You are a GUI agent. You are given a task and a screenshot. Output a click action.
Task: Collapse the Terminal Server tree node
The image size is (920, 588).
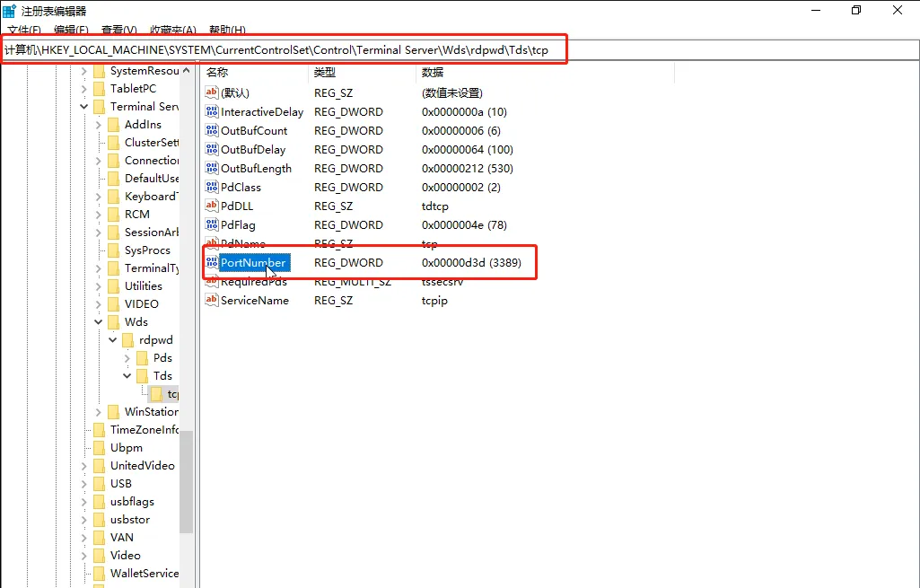tap(83, 106)
